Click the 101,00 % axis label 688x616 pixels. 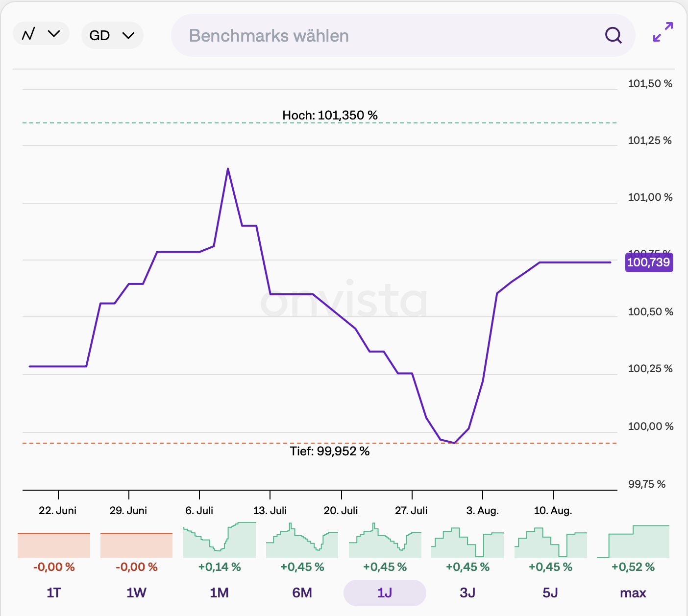[x=650, y=197]
